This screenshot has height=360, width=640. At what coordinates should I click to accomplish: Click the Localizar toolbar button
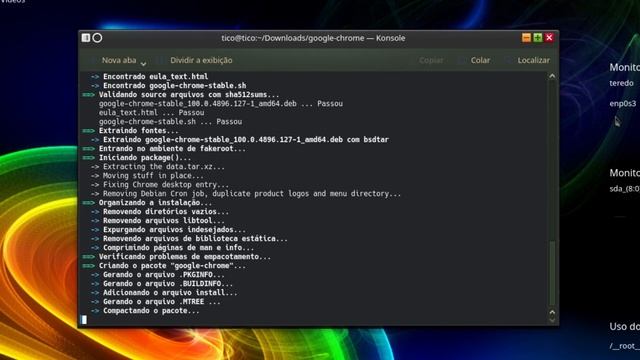533,60
